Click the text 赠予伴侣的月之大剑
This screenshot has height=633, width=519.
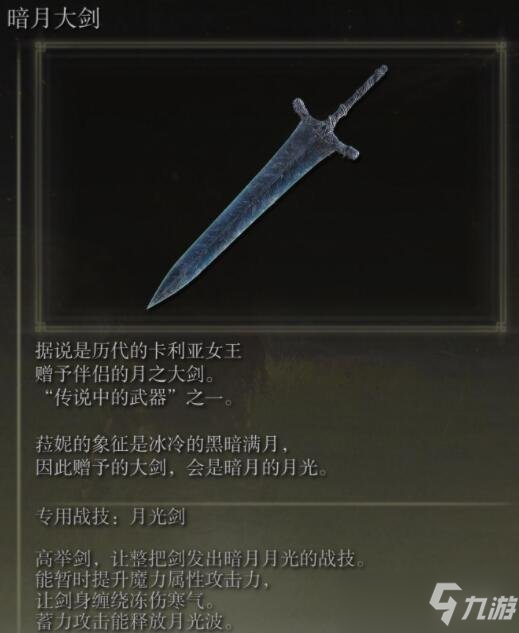(124, 375)
